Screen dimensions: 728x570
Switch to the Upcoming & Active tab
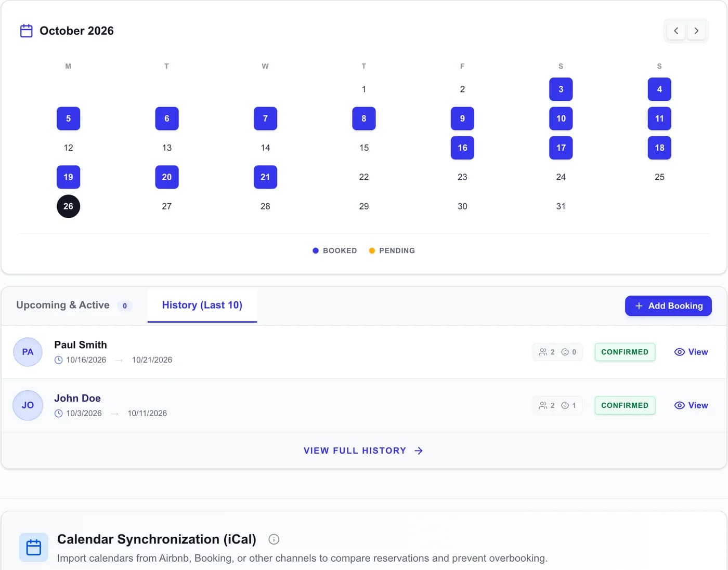[x=74, y=306]
